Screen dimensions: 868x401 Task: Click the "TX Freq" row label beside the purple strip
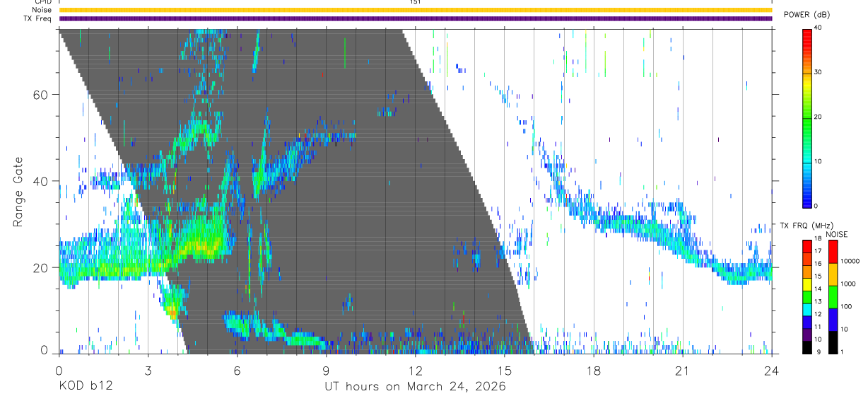(x=39, y=18)
